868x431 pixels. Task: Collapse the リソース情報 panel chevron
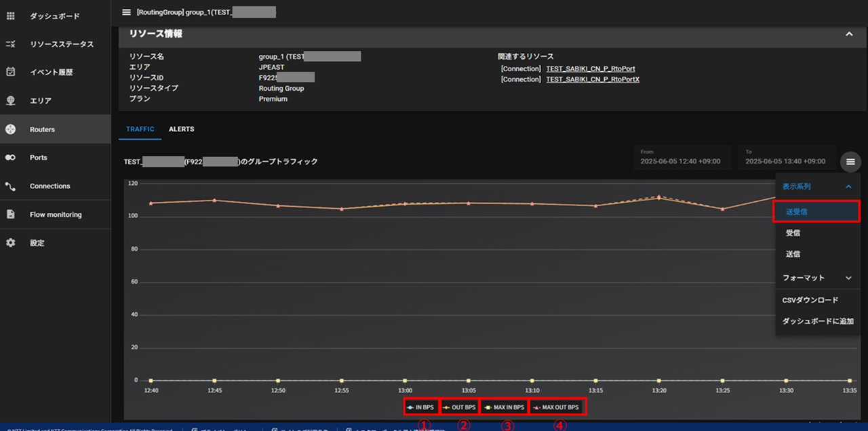point(849,34)
